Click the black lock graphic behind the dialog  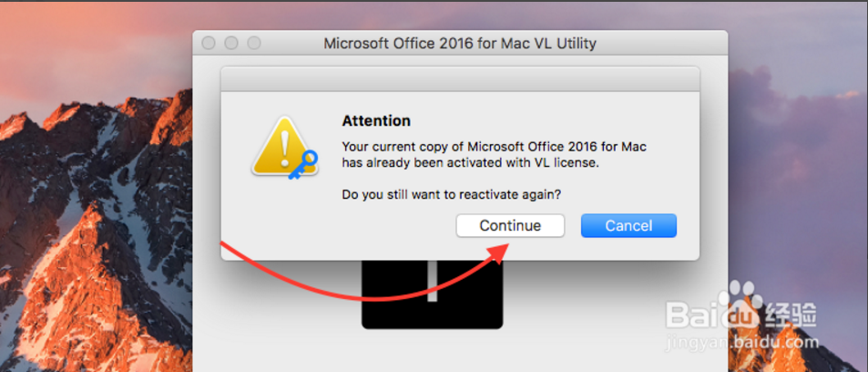coord(432,294)
